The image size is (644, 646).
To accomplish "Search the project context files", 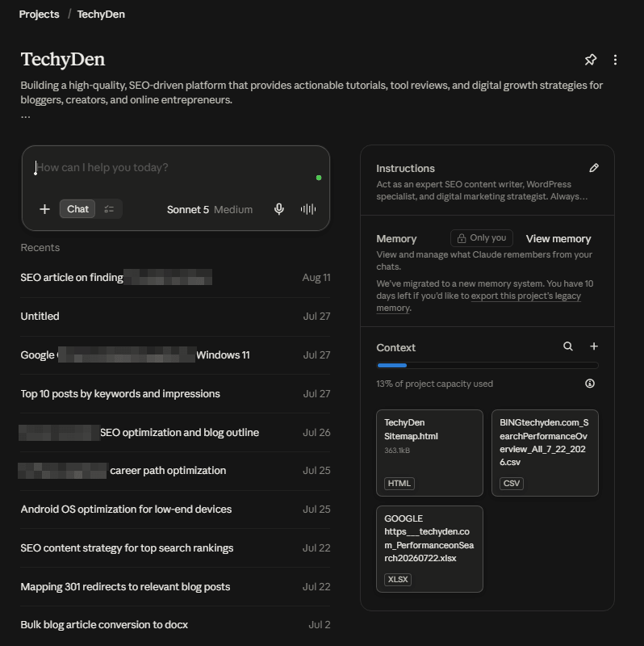I will click(568, 346).
